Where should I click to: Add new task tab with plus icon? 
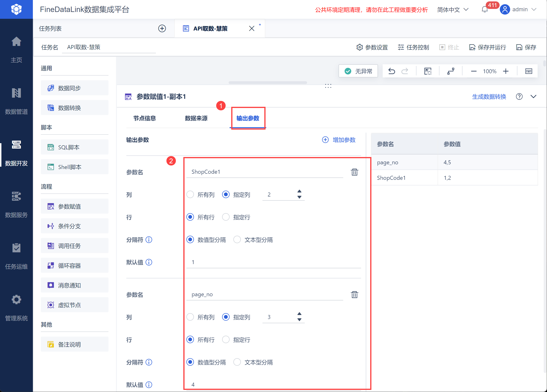[x=162, y=28]
